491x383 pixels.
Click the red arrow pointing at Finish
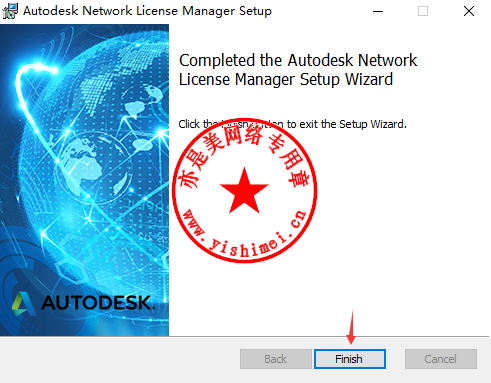coord(351,327)
